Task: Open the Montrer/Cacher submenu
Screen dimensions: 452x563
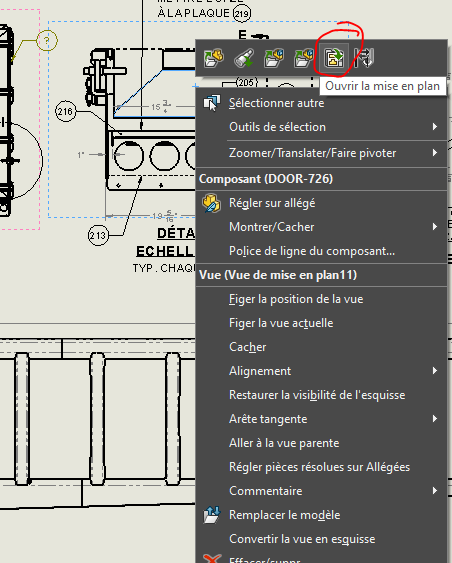Action: (435, 227)
